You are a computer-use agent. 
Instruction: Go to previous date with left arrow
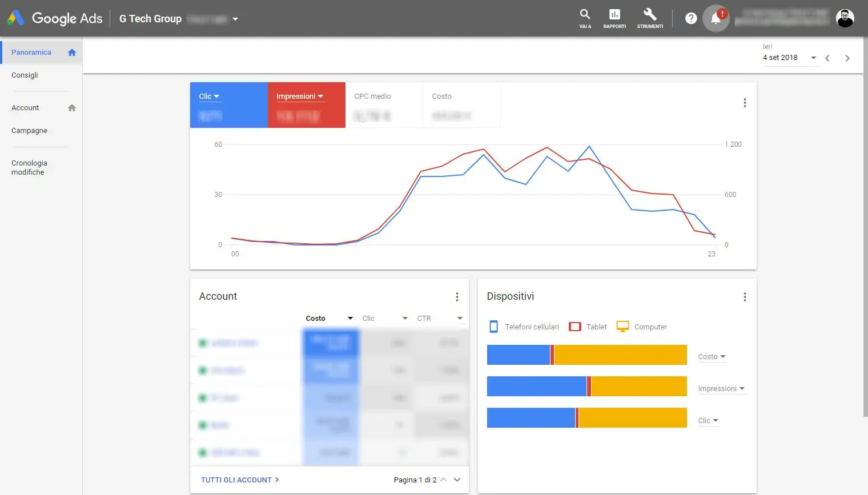click(x=827, y=58)
